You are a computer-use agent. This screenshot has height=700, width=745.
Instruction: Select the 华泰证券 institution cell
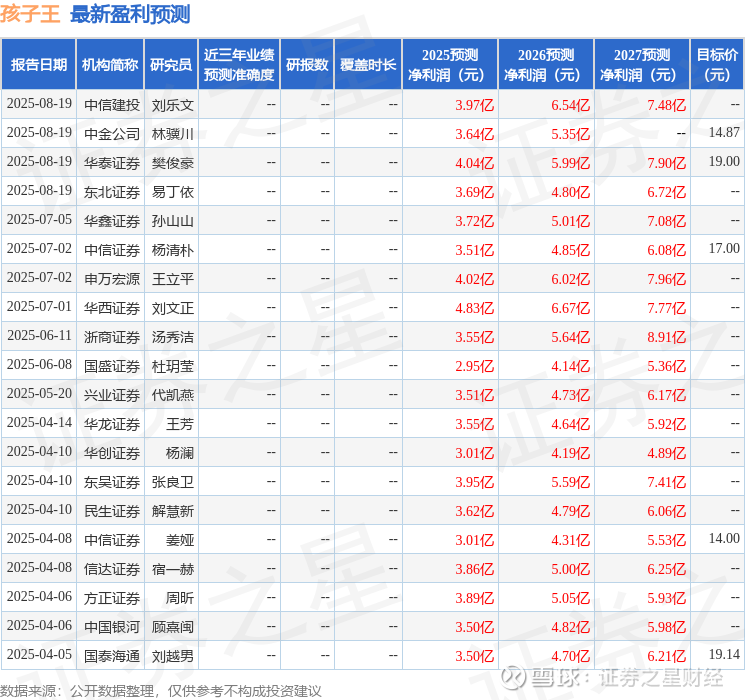(x=112, y=163)
